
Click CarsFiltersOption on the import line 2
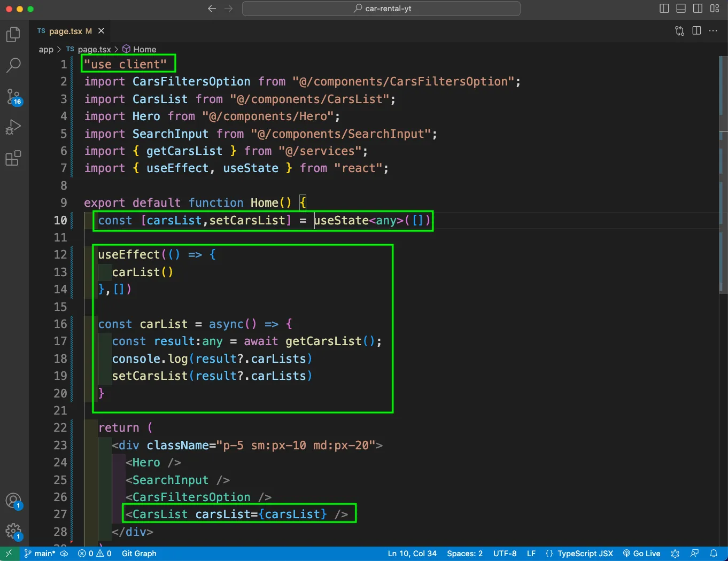[x=191, y=82]
